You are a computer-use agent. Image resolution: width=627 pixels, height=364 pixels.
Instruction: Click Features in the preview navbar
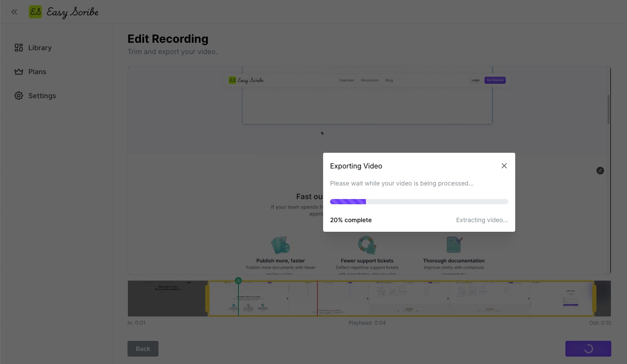[x=347, y=80]
